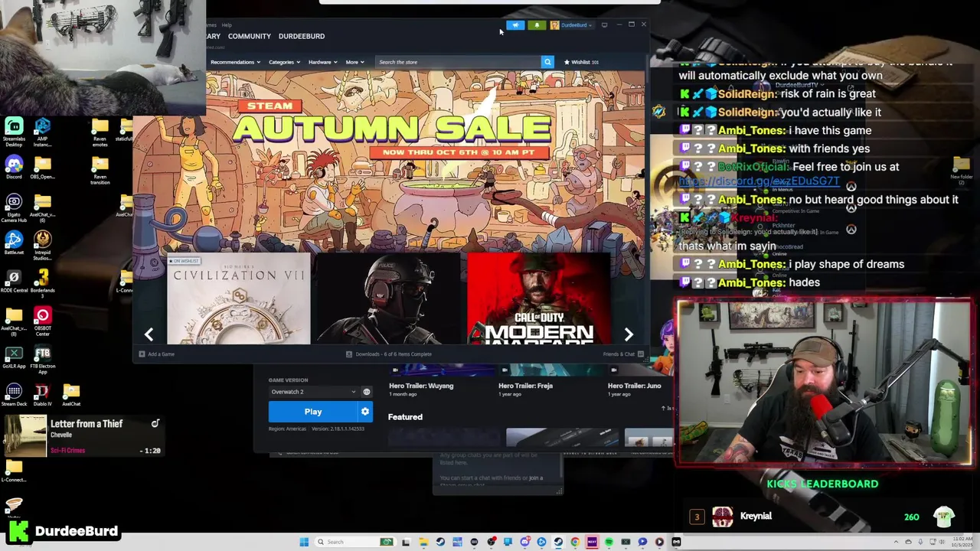This screenshot has height=551, width=980.
Task: Launch FTB Electron App shortcut
Action: tap(42, 360)
